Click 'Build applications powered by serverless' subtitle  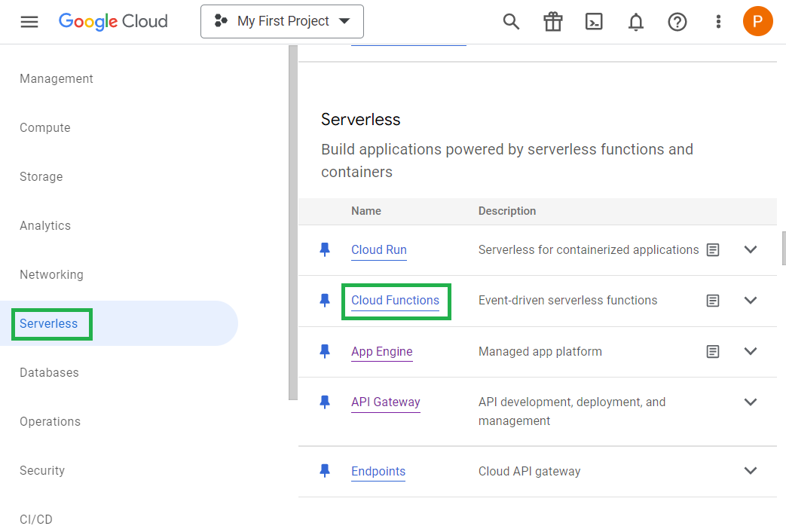506,161
